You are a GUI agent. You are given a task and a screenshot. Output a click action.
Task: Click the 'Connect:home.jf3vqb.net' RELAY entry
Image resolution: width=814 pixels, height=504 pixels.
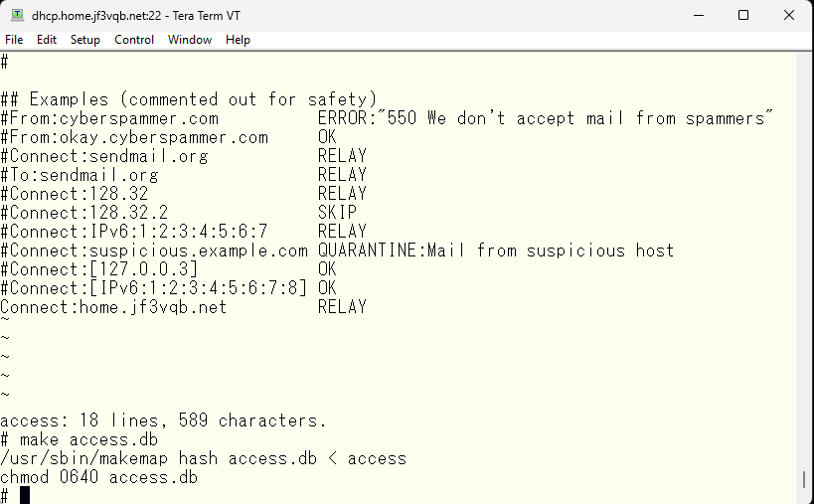tap(183, 307)
